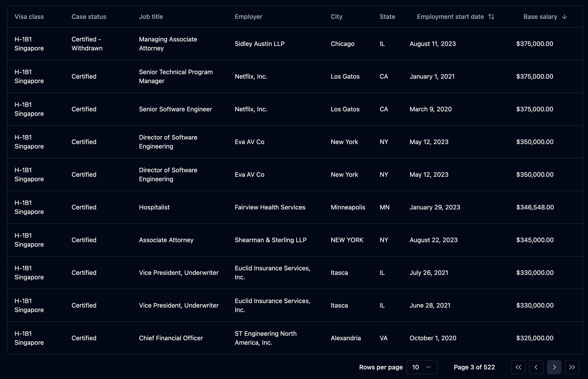Screen dimensions: 588x379
Task: Select Sidley Austin LLP employer cell
Action: (260, 43)
